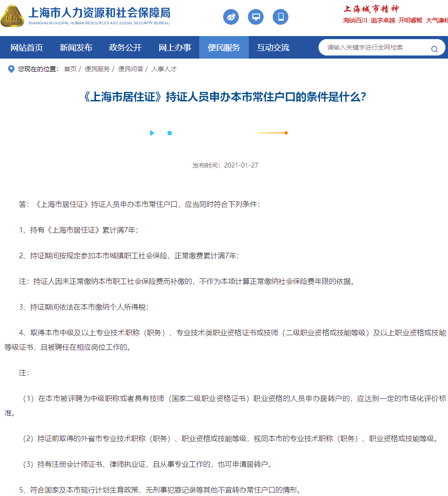Select the 便民服务 nav tab
This screenshot has width=448, height=496.
click(x=224, y=47)
